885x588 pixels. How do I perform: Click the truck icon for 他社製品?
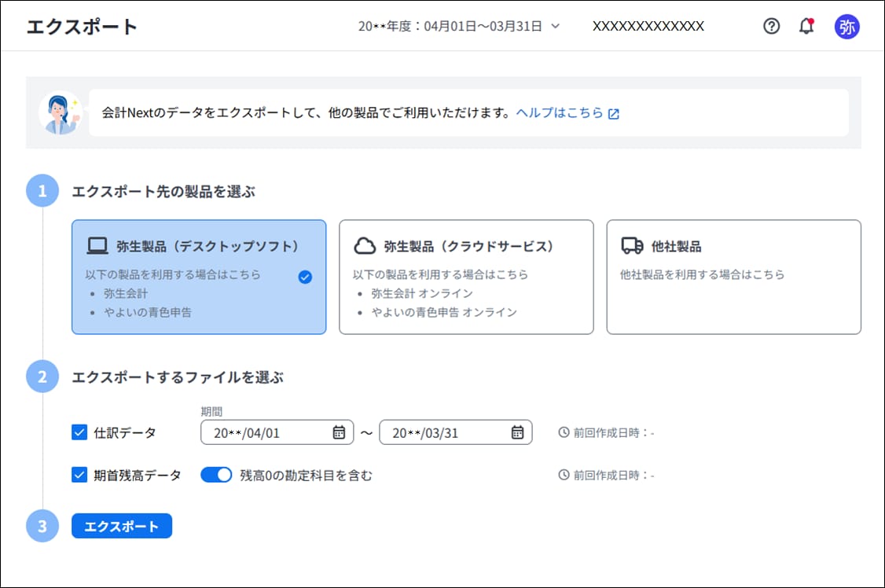point(632,246)
